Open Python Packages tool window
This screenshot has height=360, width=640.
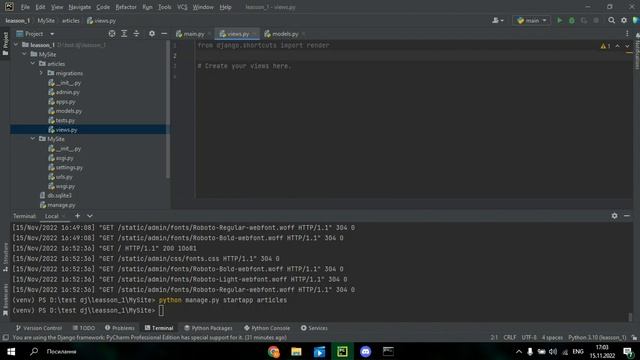point(208,328)
